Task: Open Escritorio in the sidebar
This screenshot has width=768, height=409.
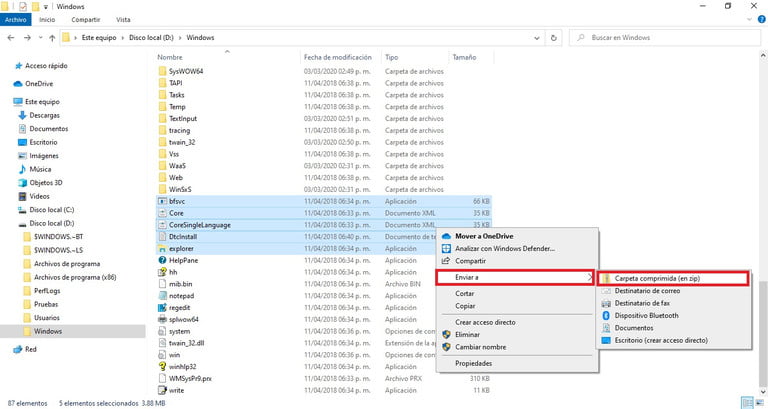Action: 43,143
